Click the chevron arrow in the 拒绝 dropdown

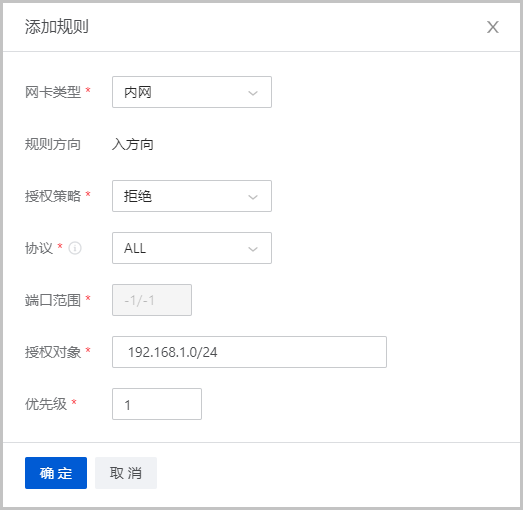click(x=253, y=197)
